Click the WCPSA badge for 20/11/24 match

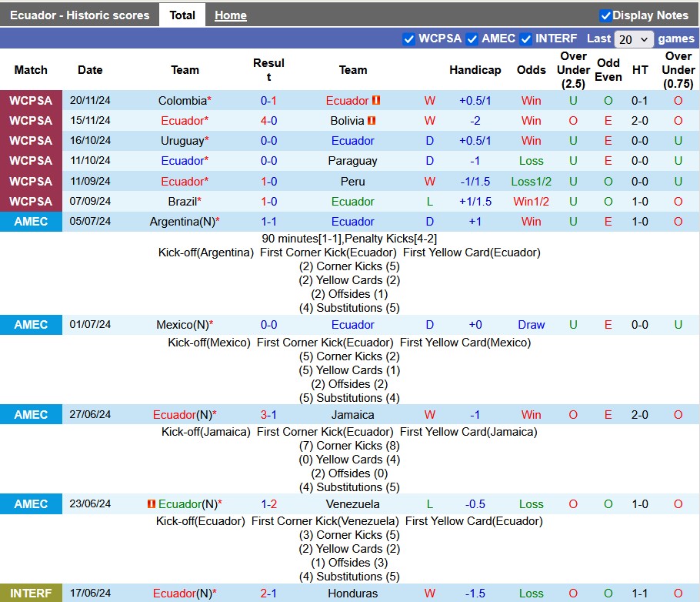click(x=31, y=101)
